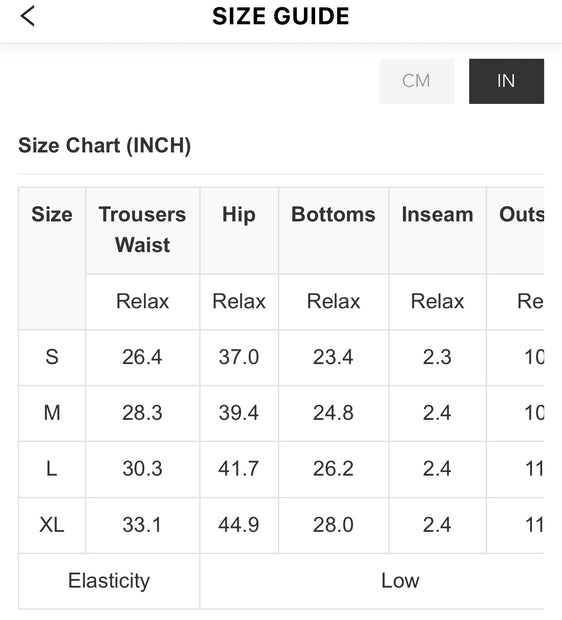Click the size M row label
This screenshot has width=562, height=620.
[x=52, y=413]
